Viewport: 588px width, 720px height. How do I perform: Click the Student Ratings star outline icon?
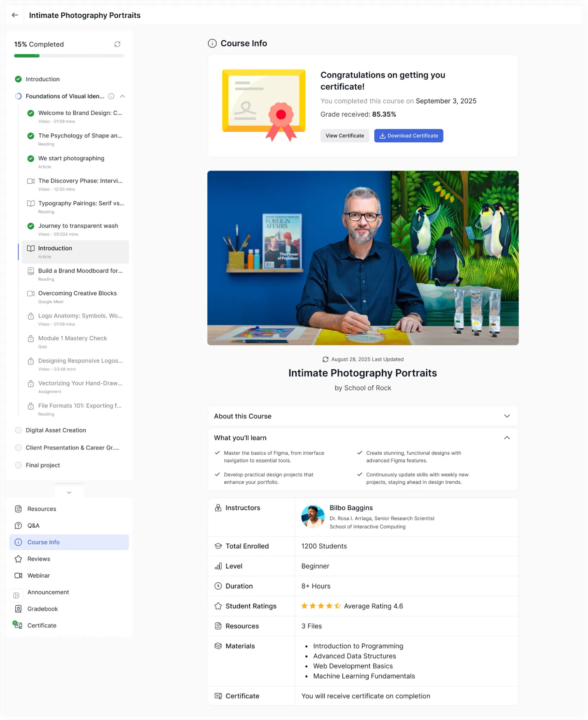(218, 607)
